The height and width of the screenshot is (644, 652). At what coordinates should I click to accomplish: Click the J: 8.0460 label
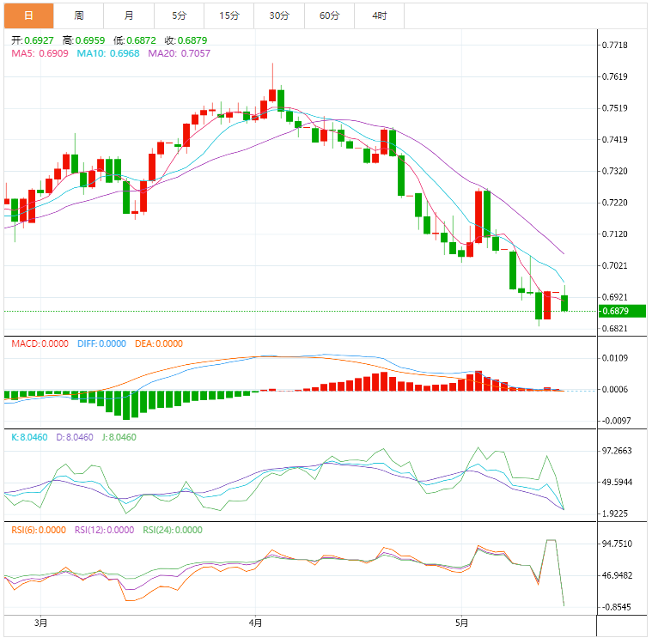point(119,437)
